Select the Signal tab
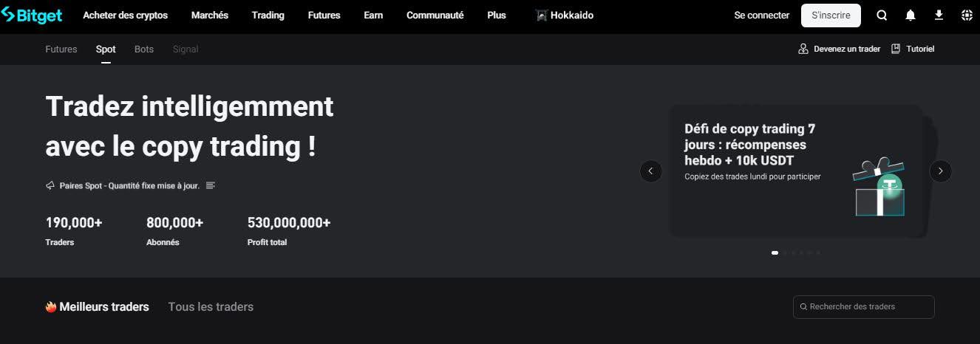This screenshot has height=344, width=980. [186, 49]
